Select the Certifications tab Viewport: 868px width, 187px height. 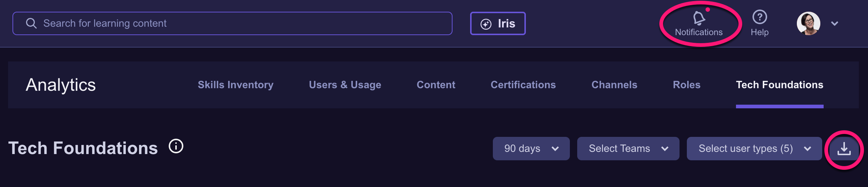[523, 85]
